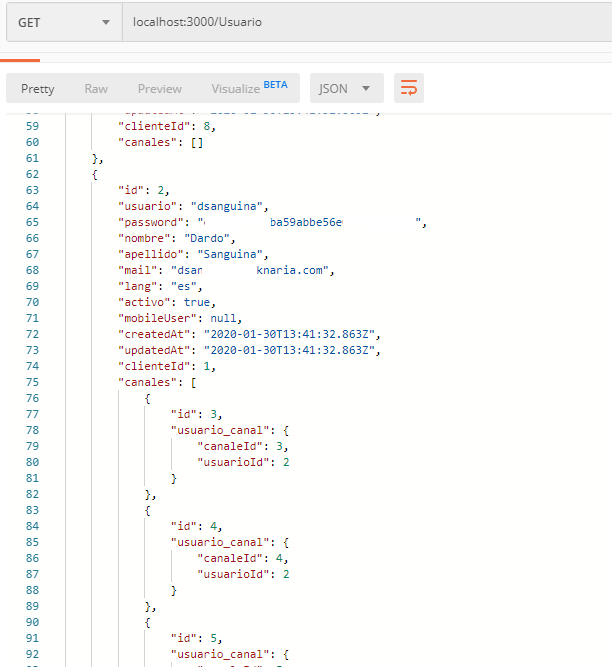Click the createdAt timestamp on line 72
The image size is (612, 670).
(x=291, y=334)
